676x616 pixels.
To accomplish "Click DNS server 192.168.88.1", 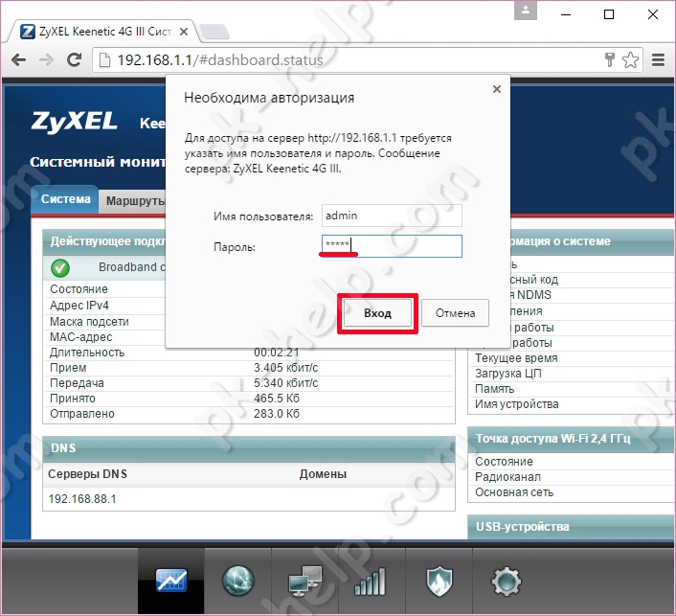I will point(82,499).
